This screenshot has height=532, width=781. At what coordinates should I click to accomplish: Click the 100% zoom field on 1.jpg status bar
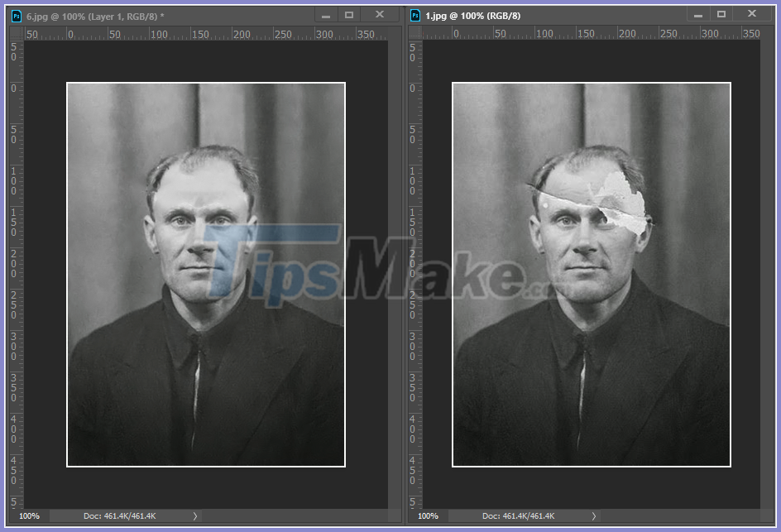(428, 515)
